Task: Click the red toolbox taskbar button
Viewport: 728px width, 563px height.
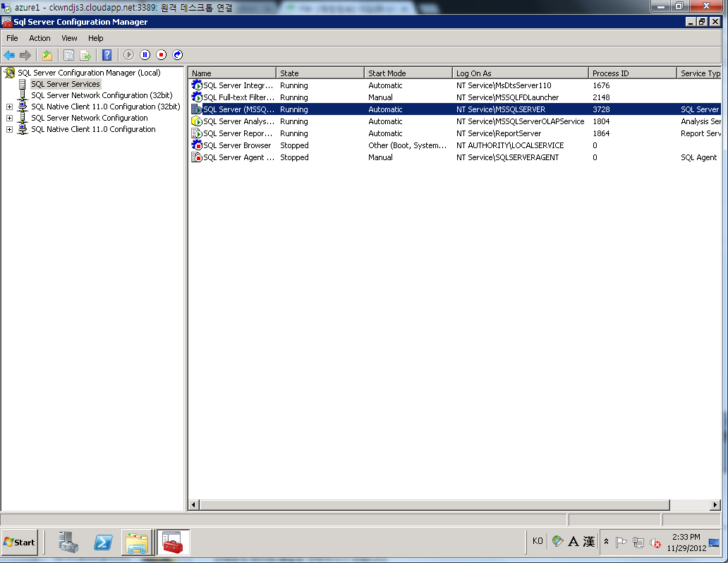Action: [173, 543]
